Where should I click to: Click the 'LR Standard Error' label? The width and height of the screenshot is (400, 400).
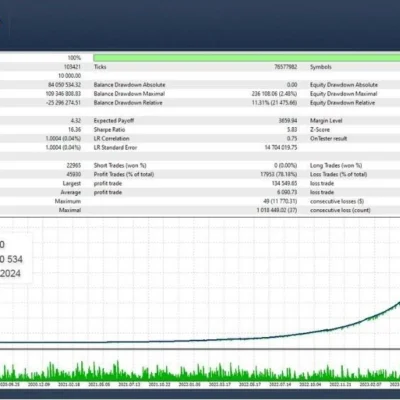click(x=115, y=148)
